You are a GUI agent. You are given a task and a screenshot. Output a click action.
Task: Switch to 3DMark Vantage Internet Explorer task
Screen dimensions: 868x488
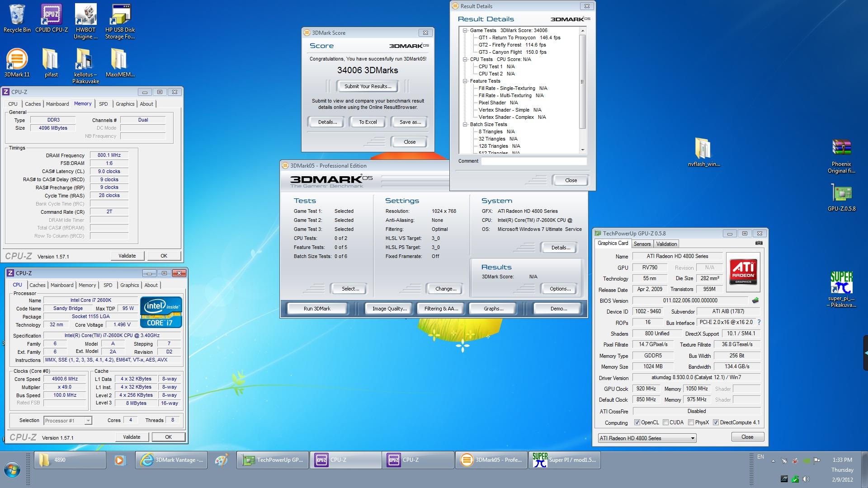pyautogui.click(x=171, y=460)
